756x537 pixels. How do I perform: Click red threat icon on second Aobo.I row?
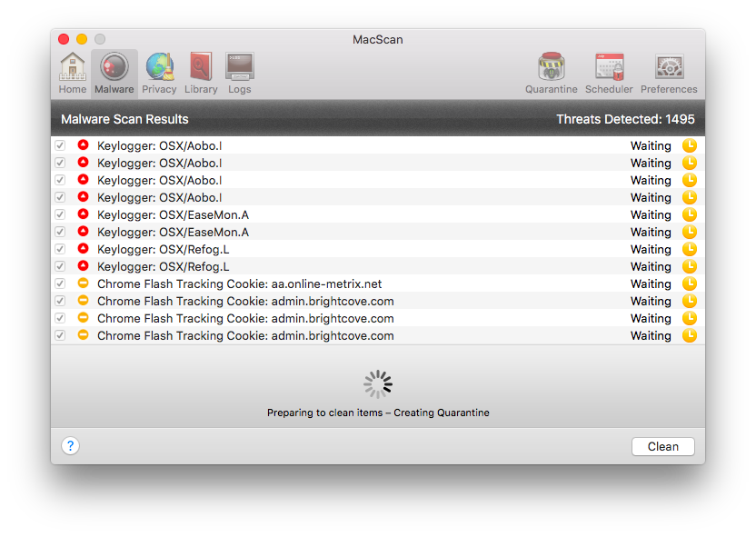(83, 163)
